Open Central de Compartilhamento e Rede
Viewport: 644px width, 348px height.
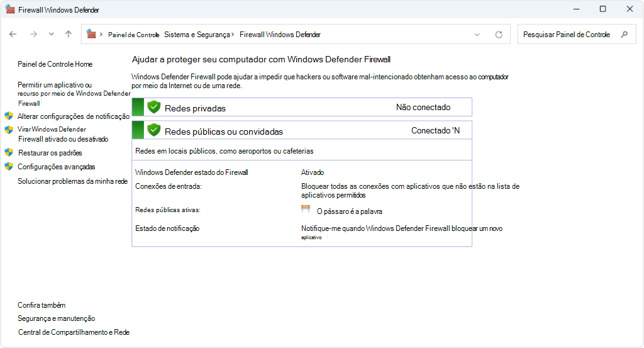[74, 332]
